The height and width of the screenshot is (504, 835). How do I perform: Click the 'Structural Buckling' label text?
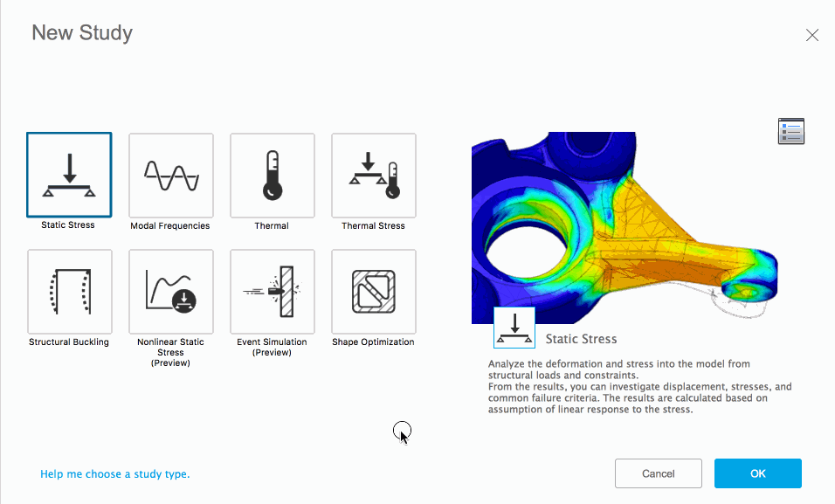(69, 342)
